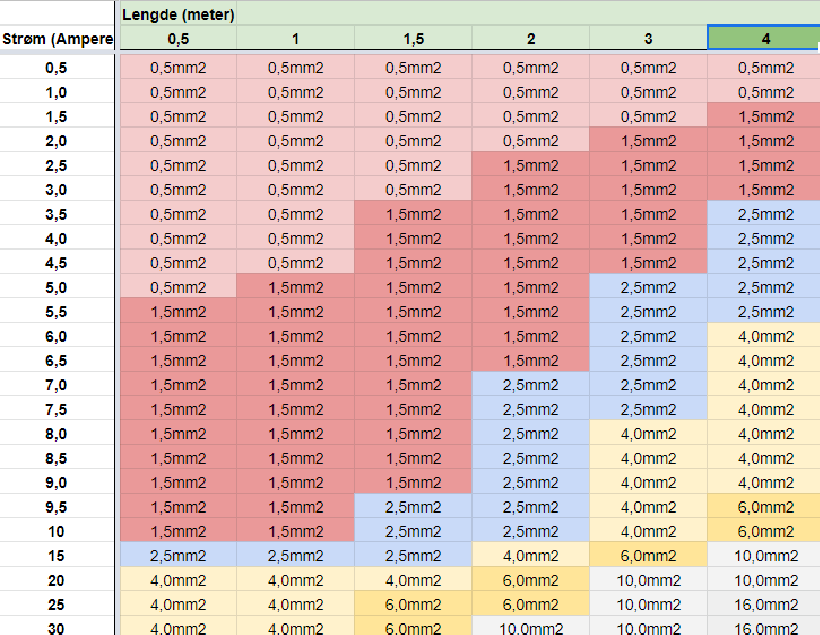Click the 2,5mm2 cell in the 5,0 ampere, 3 meter column
Viewport: 820px width, 635px height.
(647, 288)
